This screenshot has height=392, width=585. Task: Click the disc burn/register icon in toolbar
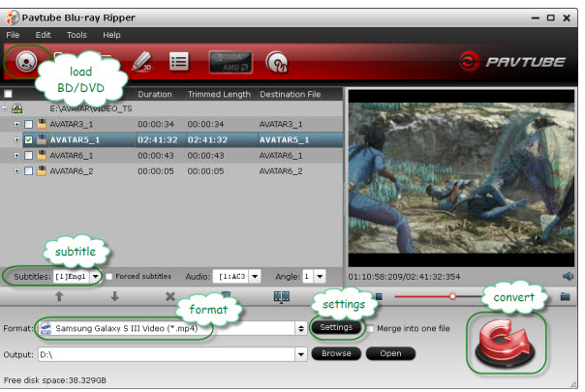point(277,62)
